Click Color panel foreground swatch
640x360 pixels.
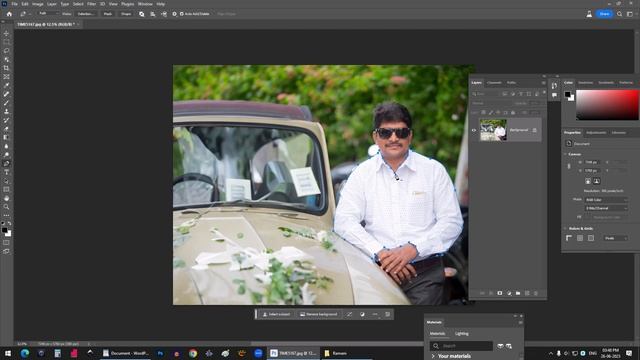(x=567, y=94)
